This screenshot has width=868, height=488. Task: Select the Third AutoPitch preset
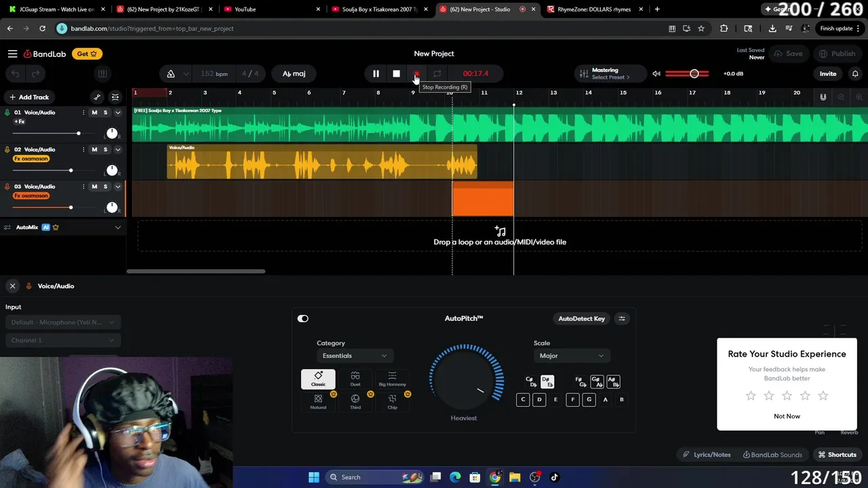click(x=355, y=402)
